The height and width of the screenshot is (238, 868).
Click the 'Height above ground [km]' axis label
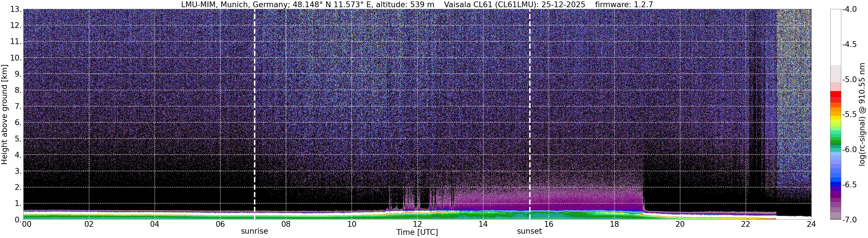click(x=5, y=114)
